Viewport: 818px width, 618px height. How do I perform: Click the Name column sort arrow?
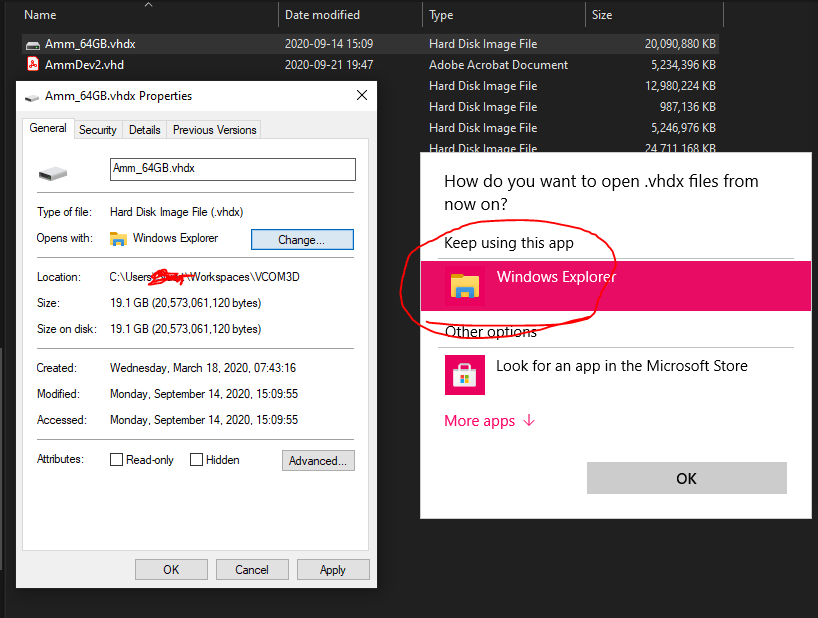click(148, 6)
